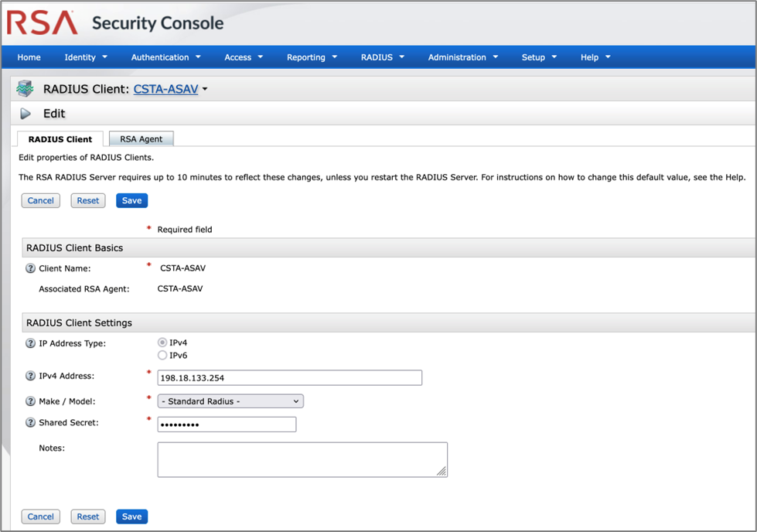757x532 pixels.
Task: Select the IPv6 radio button
Action: (x=162, y=356)
